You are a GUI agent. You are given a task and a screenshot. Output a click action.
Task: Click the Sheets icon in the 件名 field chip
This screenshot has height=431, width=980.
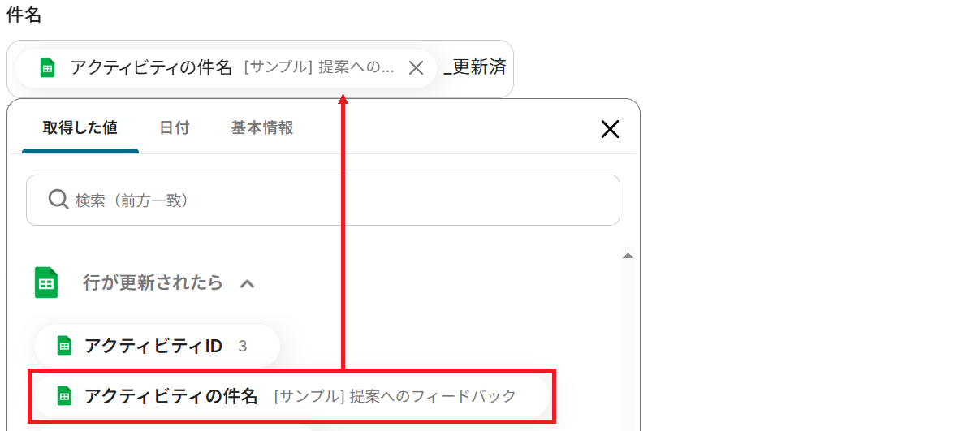click(x=48, y=68)
